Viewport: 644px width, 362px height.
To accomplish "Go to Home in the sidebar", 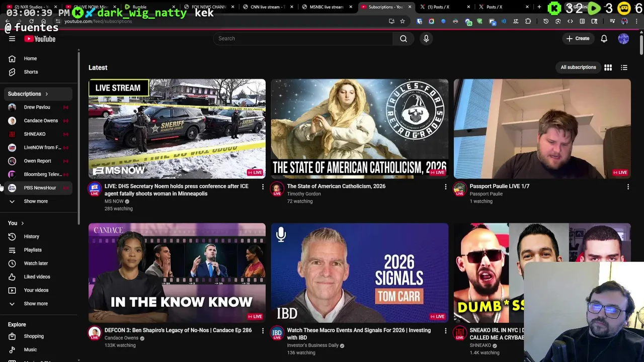I will [x=39, y=58].
